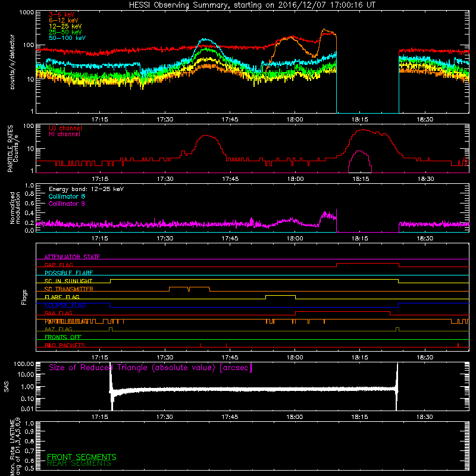Select the "Collimator 9" legend label
This screenshot has width=476, height=476.
67,203
